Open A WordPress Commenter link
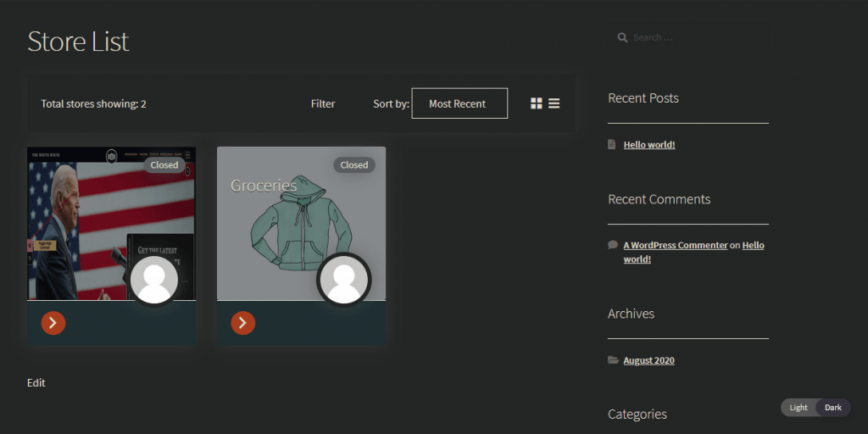Screen dimensions: 868x434 click(x=676, y=245)
